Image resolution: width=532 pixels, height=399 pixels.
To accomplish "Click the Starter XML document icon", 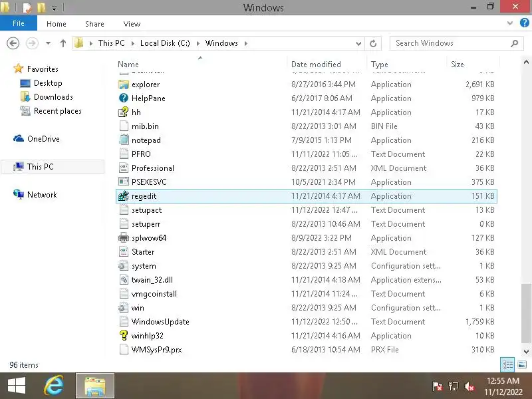I will tap(124, 252).
